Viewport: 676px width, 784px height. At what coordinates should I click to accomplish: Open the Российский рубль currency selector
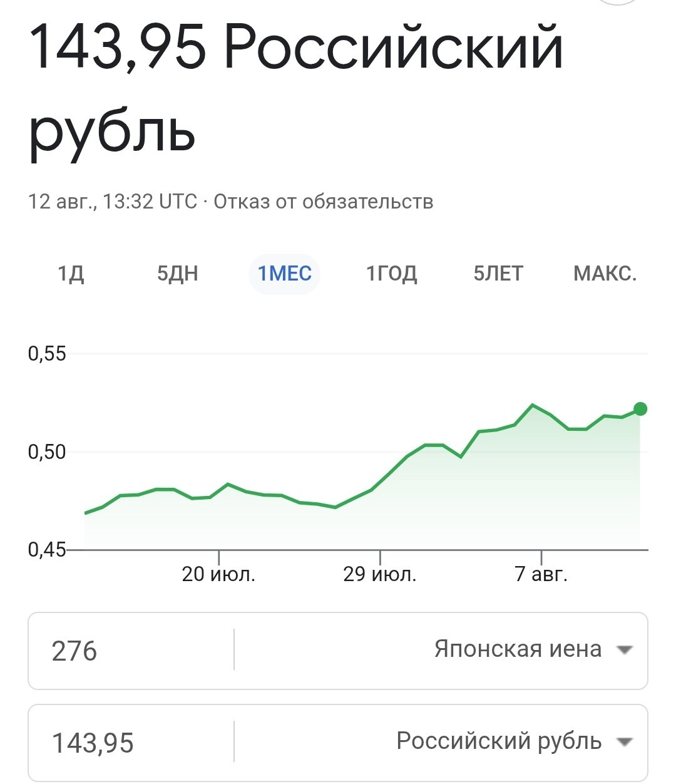click(x=441, y=742)
